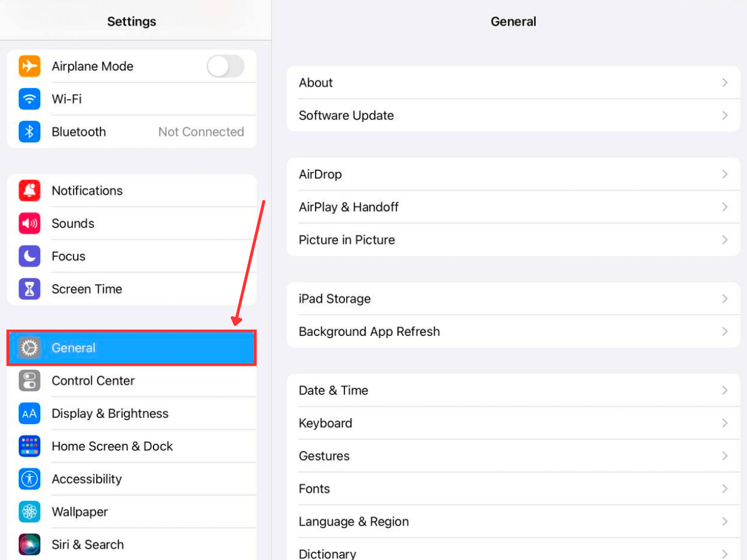Open AirPlay & Handoff via its chevron

(725, 206)
